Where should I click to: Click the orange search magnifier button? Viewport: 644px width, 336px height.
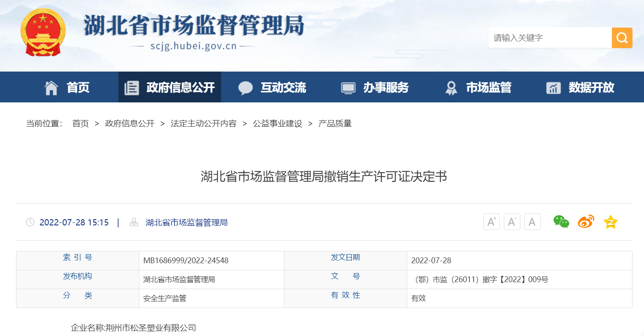pos(622,38)
